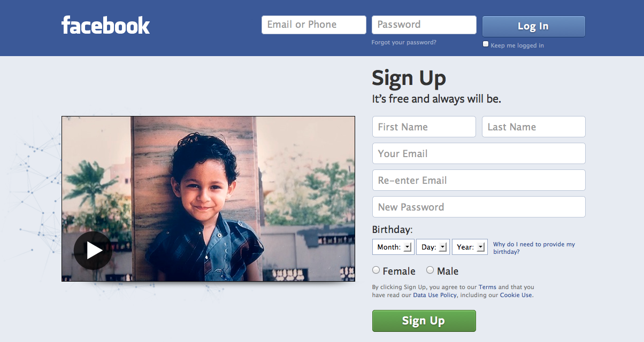This screenshot has height=342, width=644.
Task: Open the Year birthday dropdown
Action: (x=470, y=247)
